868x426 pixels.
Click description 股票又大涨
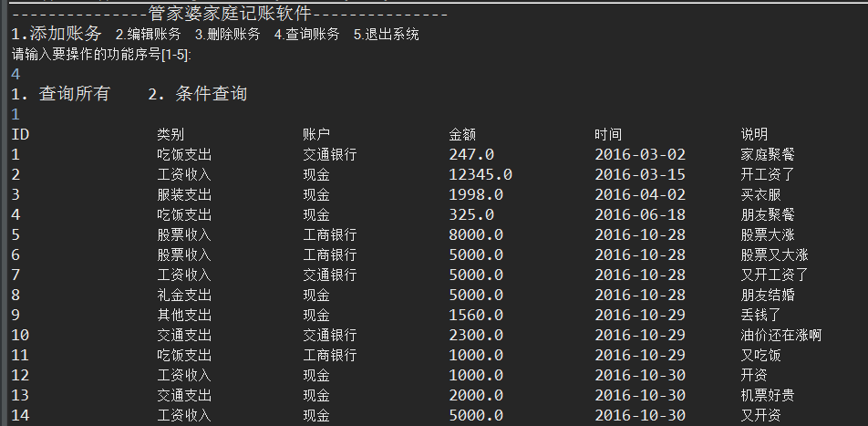coord(774,255)
